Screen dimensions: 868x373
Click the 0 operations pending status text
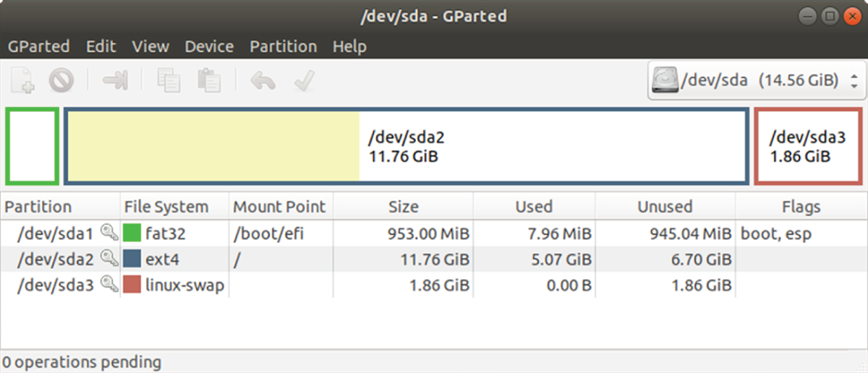point(81,361)
